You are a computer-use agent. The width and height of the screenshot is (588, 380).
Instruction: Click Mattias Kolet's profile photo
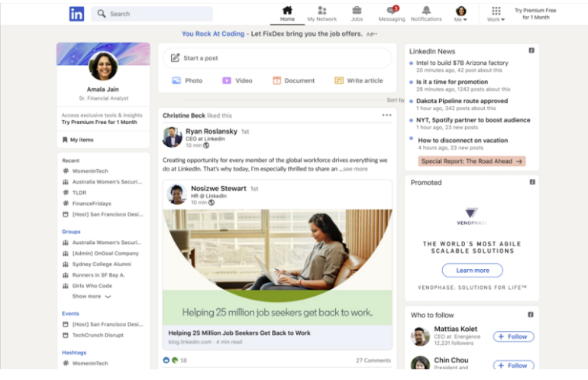click(420, 336)
